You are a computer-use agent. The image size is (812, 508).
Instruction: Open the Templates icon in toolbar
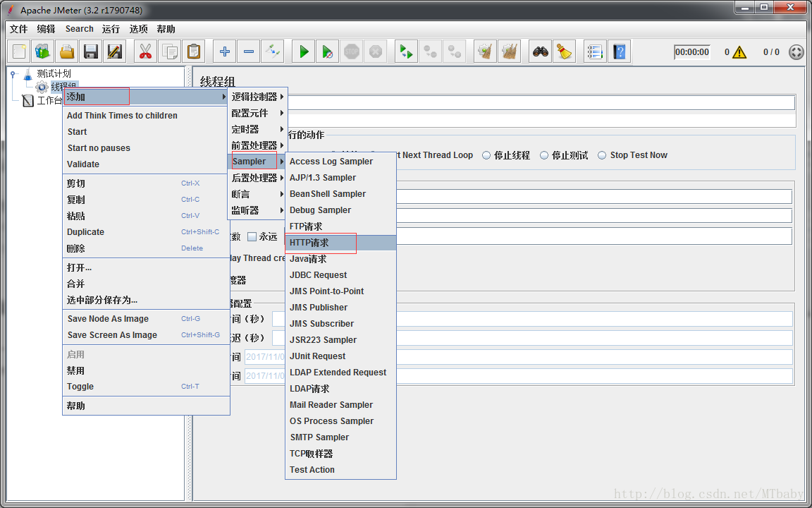pos(42,52)
